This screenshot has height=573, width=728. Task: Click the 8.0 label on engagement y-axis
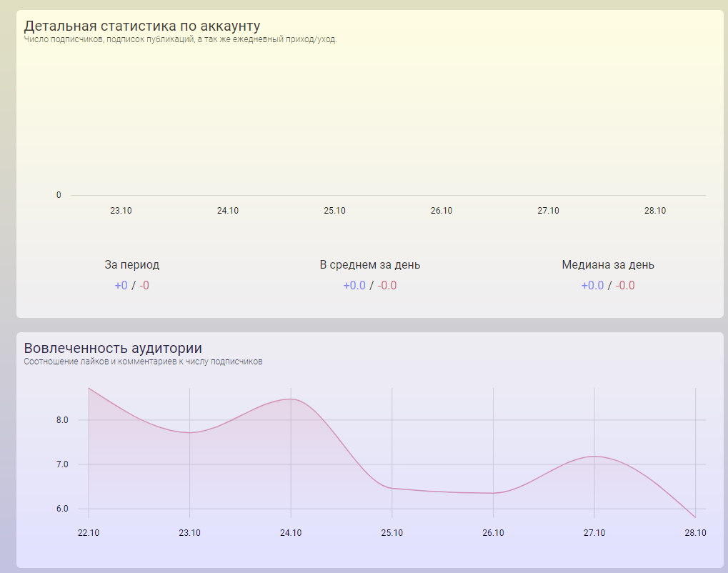pos(62,420)
